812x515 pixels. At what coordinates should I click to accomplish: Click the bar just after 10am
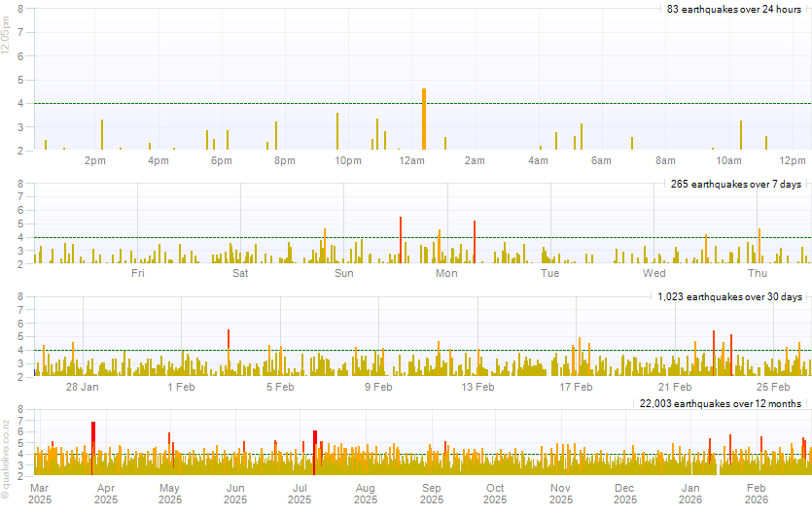(x=741, y=135)
